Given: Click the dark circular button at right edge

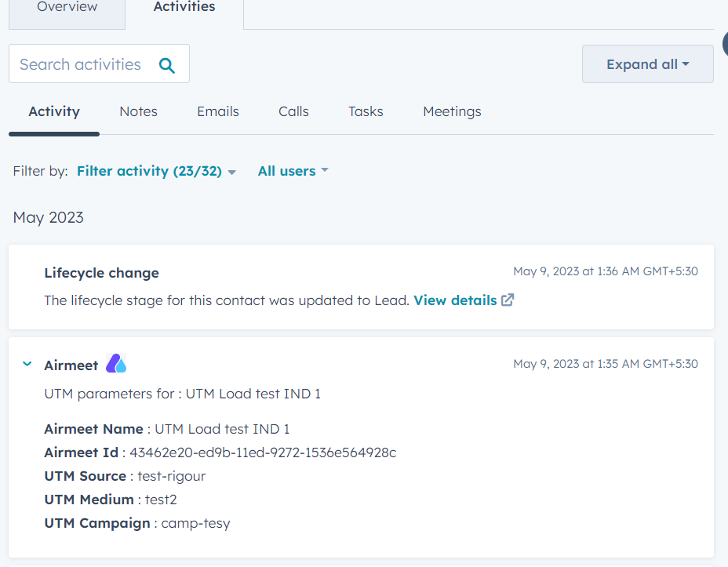Looking at the screenshot, I should (725, 43).
